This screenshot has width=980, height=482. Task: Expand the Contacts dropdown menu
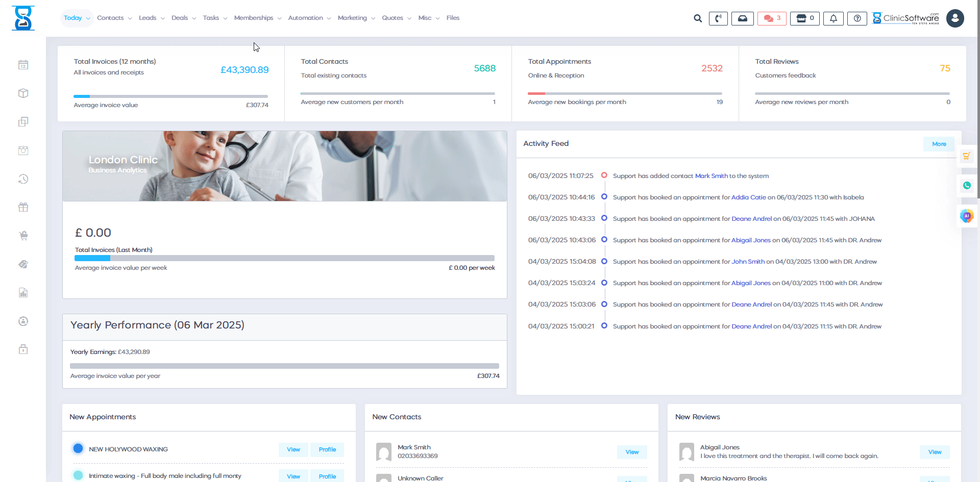click(x=111, y=18)
